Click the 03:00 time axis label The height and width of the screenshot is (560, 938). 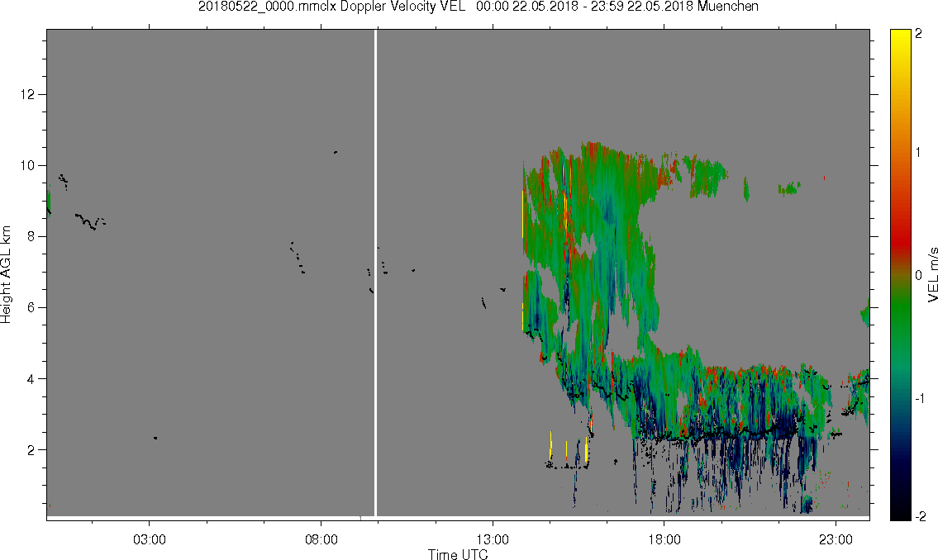coord(150,540)
